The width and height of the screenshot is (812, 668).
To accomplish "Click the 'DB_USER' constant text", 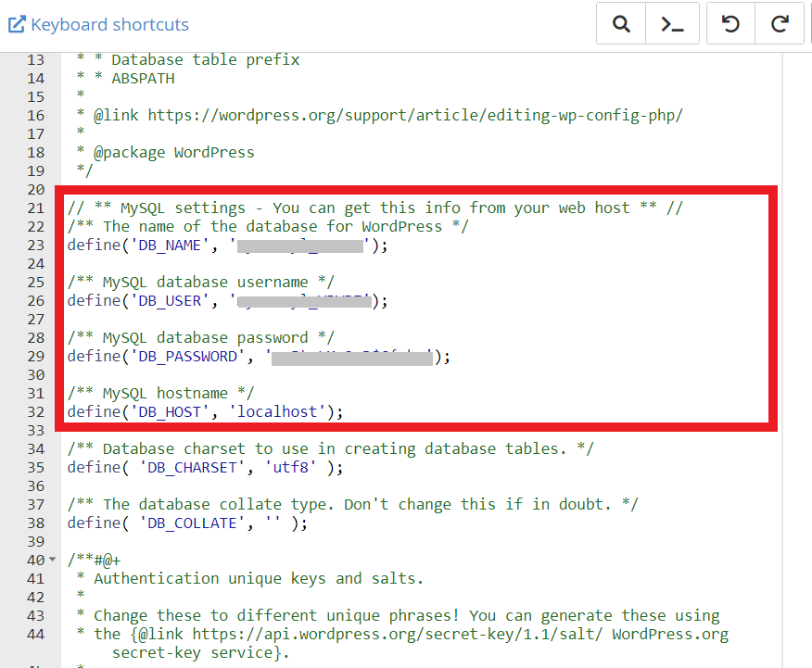I will [170, 300].
